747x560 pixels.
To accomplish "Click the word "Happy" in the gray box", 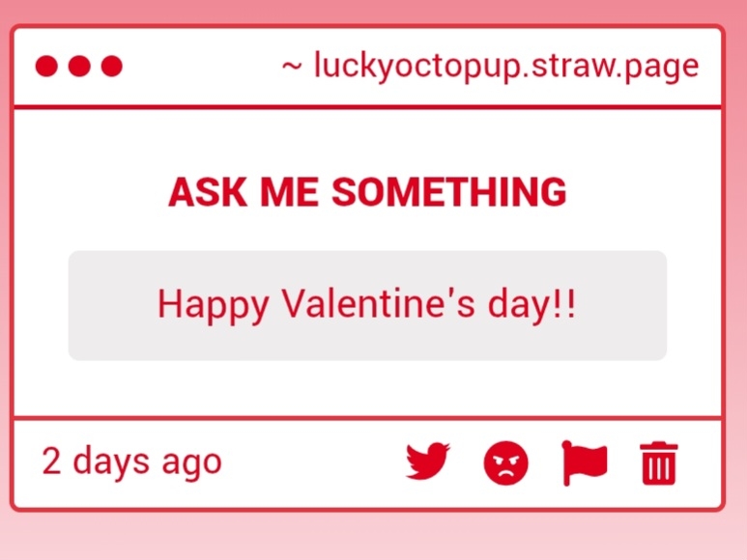I will pyautogui.click(x=213, y=305).
